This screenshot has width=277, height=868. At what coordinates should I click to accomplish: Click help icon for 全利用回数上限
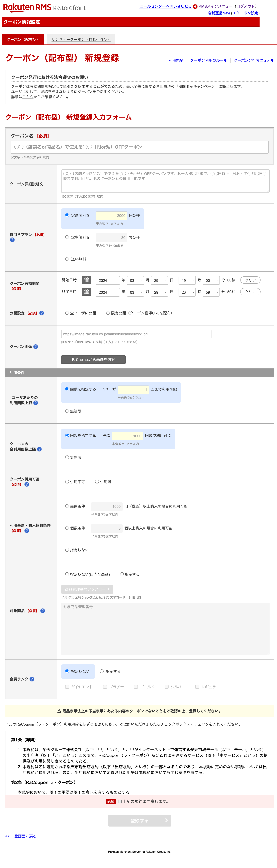[x=39, y=449]
